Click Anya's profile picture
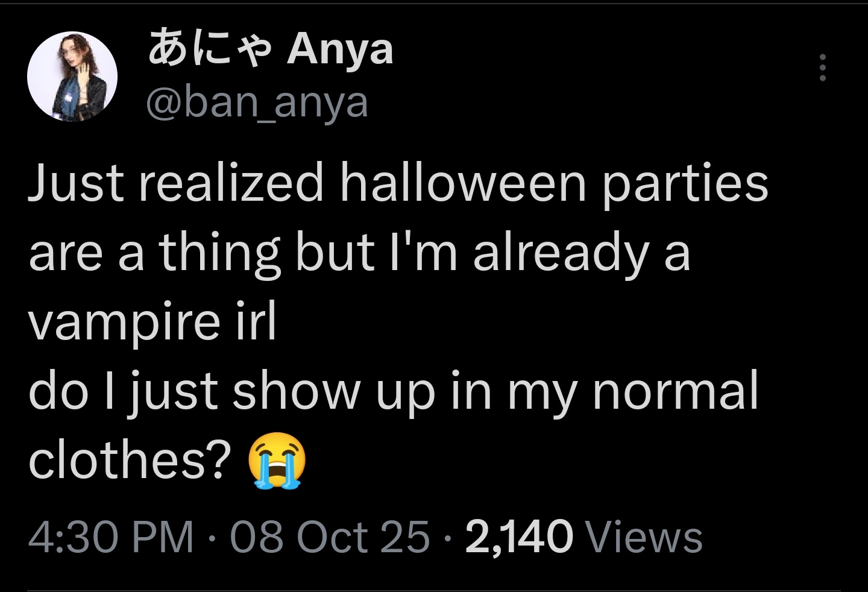868x592 pixels. pos(72,77)
